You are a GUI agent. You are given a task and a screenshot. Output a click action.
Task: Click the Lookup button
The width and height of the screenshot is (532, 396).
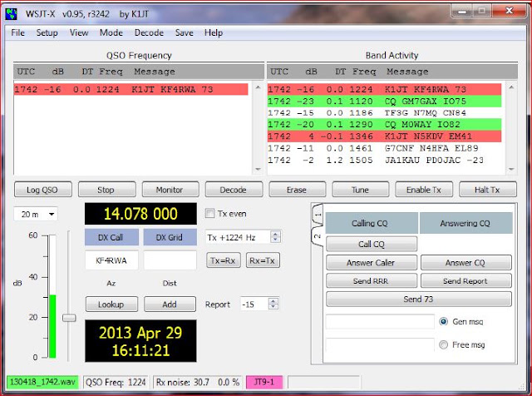point(111,304)
